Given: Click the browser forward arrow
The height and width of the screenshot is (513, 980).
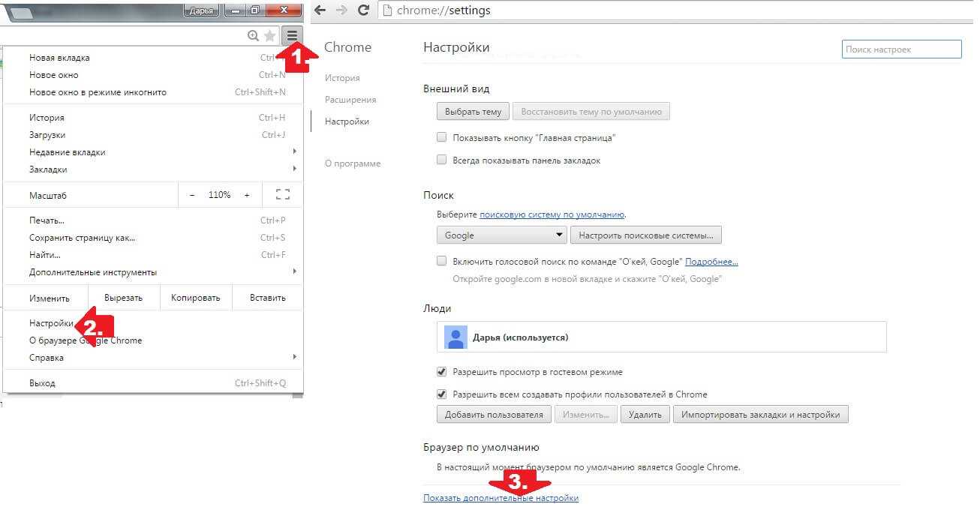Looking at the screenshot, I should coord(341,10).
